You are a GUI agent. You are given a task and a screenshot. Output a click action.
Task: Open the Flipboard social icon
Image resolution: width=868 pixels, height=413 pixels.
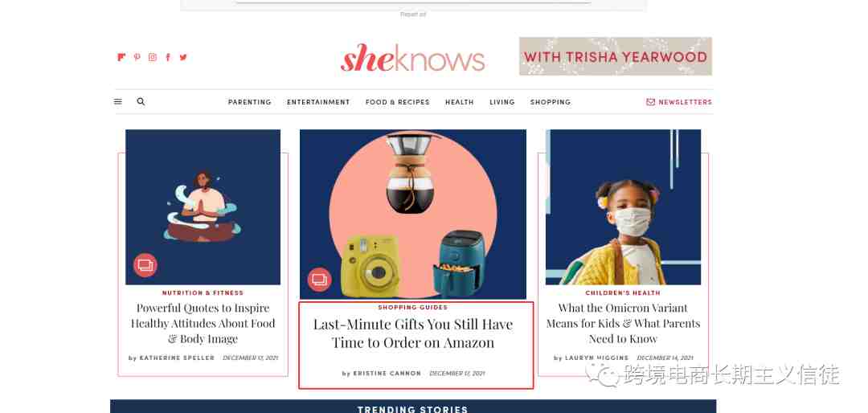coord(121,57)
